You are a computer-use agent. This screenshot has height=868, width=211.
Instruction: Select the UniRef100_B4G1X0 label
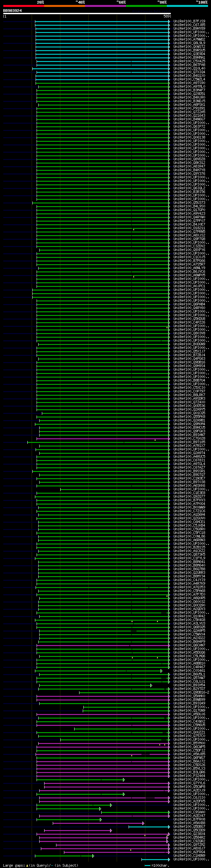[x=189, y=76]
